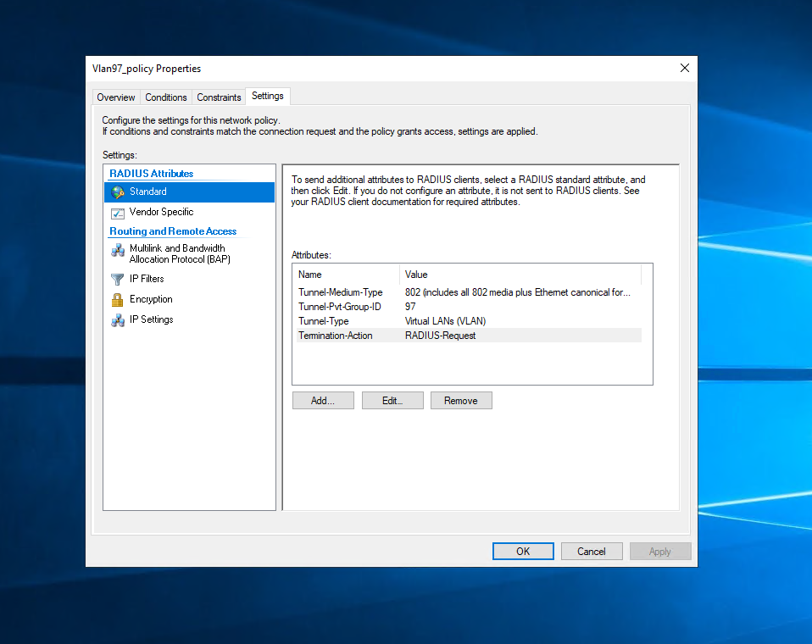Select the Standard settings item
Screen dimensions: 812x644
[190, 192]
